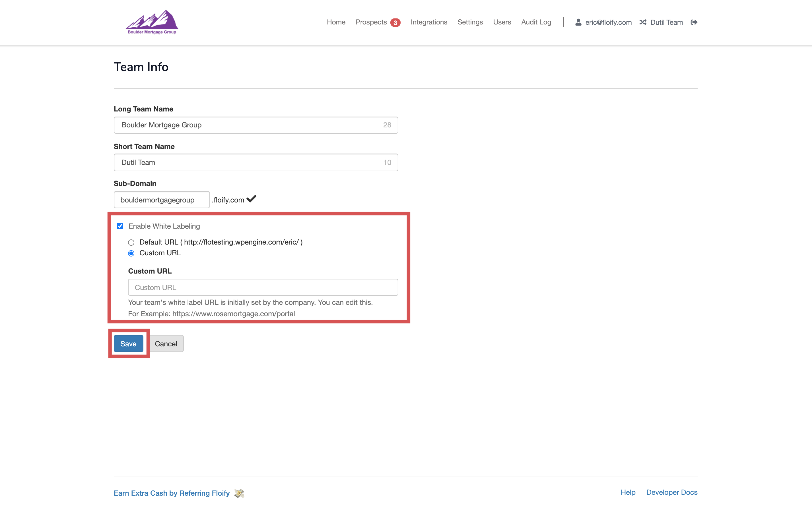The height and width of the screenshot is (509, 812).
Task: Click the sub-domain checkmark icon
Action: (x=251, y=199)
